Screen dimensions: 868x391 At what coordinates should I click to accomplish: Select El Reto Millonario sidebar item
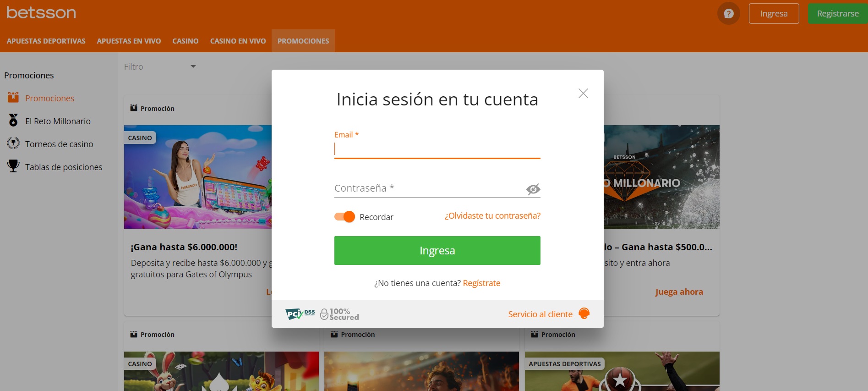pyautogui.click(x=58, y=121)
